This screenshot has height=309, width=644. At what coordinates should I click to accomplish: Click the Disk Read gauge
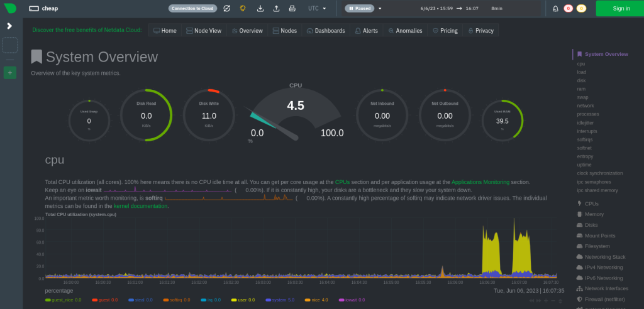pos(146,116)
